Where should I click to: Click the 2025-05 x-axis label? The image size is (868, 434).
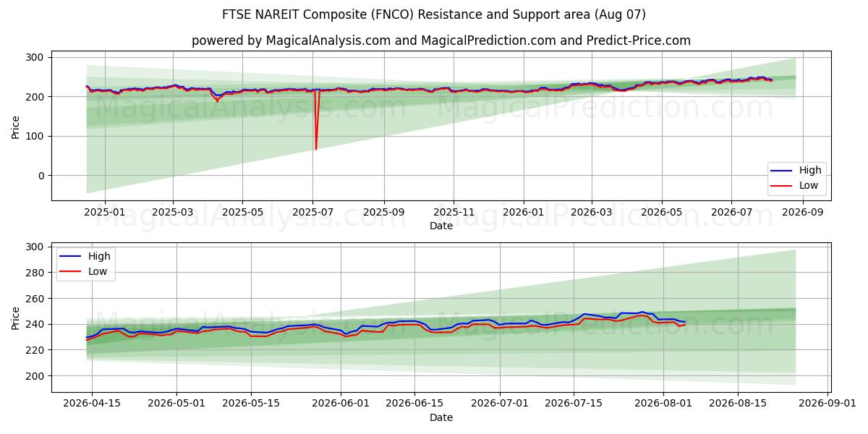242,213
